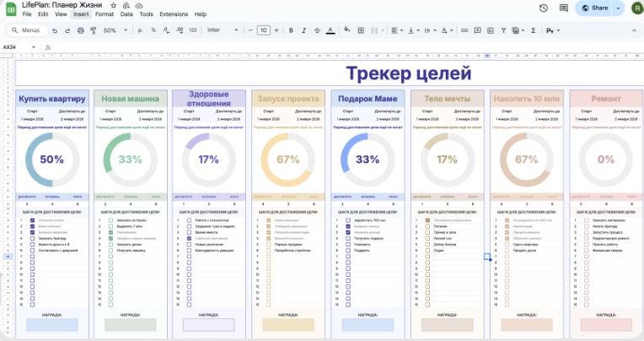This screenshot has width=644, height=341.
Task: Redo the last action
Action: [67, 30]
